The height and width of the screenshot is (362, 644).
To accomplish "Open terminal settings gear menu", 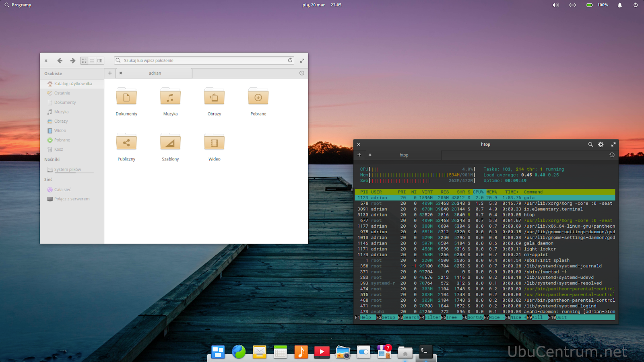I will point(601,144).
